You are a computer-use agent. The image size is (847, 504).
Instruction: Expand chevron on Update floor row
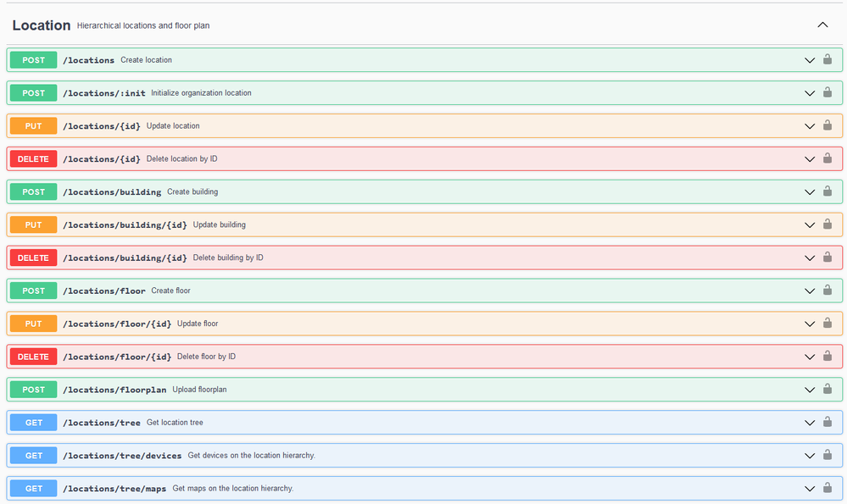810,324
